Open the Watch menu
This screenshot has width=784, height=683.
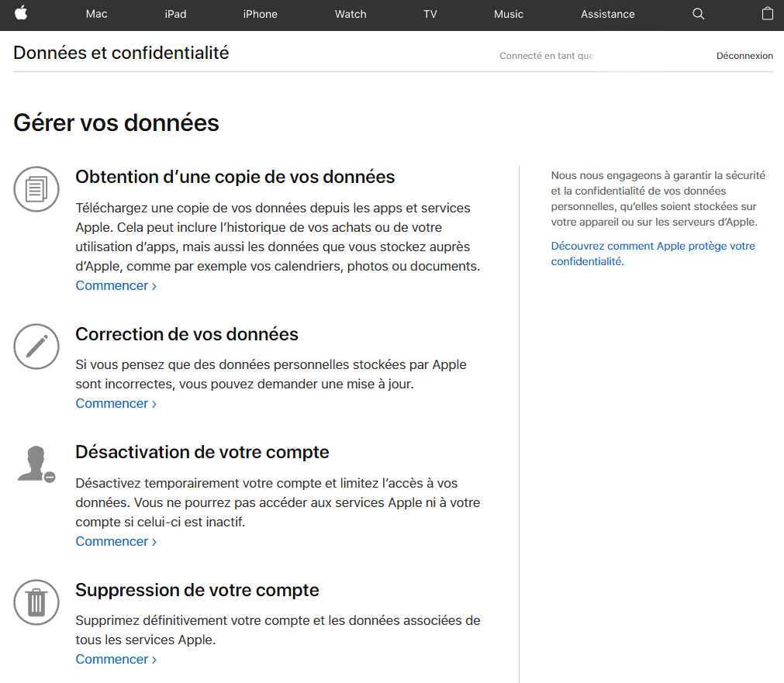pos(351,14)
